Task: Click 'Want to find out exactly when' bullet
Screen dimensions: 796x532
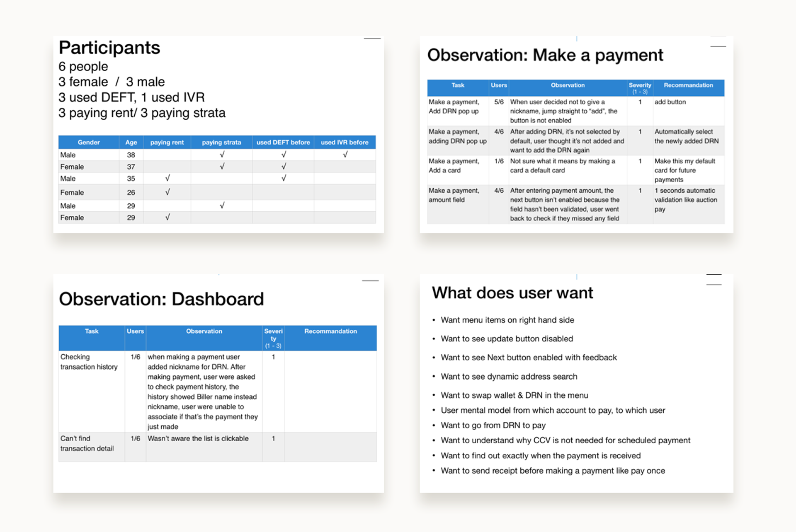Action: tap(541, 455)
